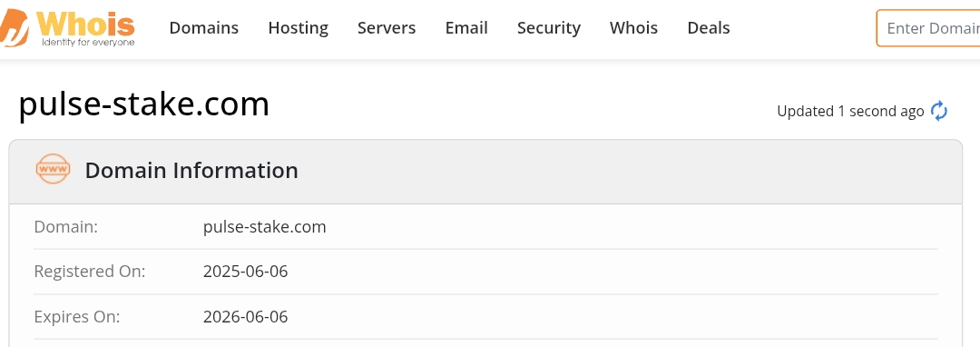Click the registered date 2025-06-06

246,272
